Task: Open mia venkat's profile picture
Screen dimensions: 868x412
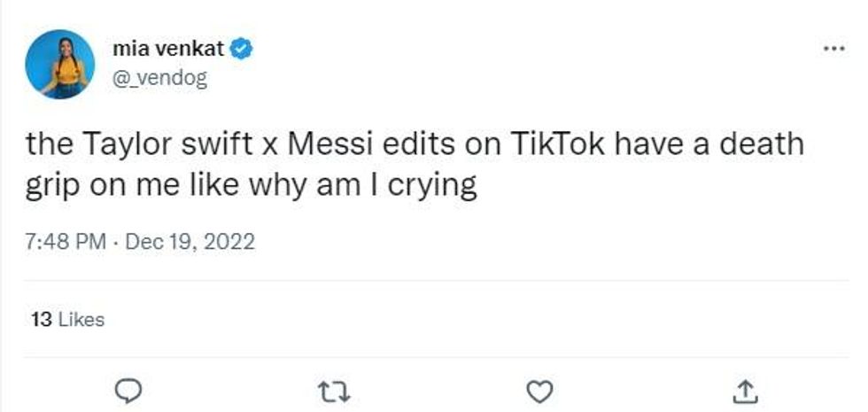Action: click(60, 64)
